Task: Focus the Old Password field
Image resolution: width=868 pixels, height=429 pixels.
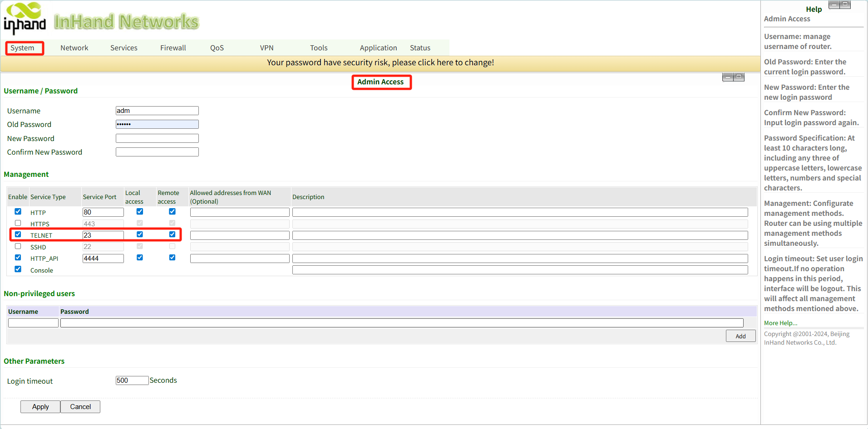Action: (157, 124)
